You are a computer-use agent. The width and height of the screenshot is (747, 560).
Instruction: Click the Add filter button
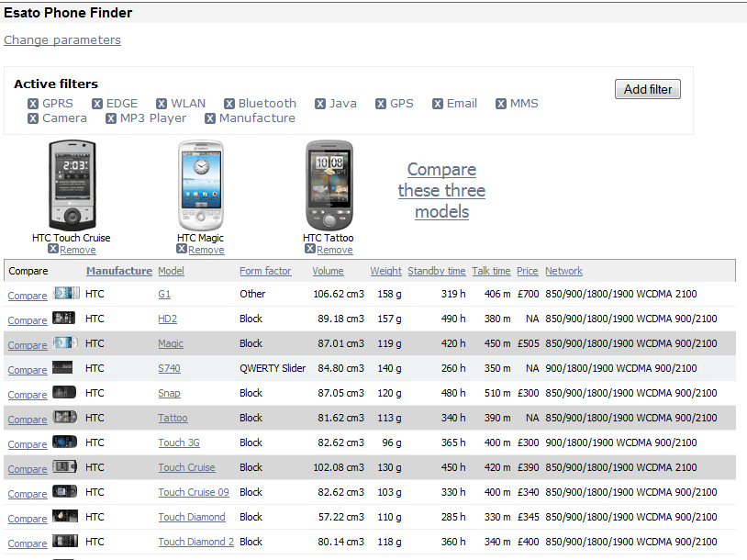pos(648,89)
